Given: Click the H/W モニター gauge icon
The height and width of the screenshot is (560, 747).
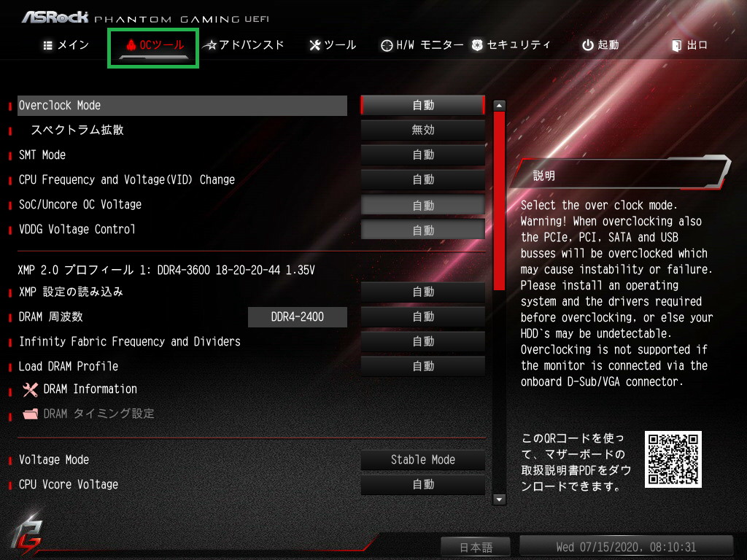Looking at the screenshot, I should coord(387,45).
